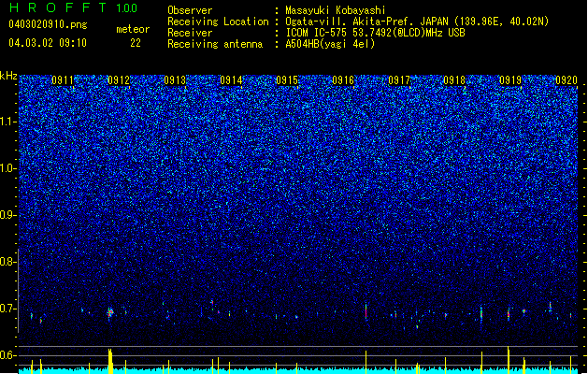Click the observer name Masayuki Kobayashi
This screenshot has height=374, width=588.
[336, 10]
